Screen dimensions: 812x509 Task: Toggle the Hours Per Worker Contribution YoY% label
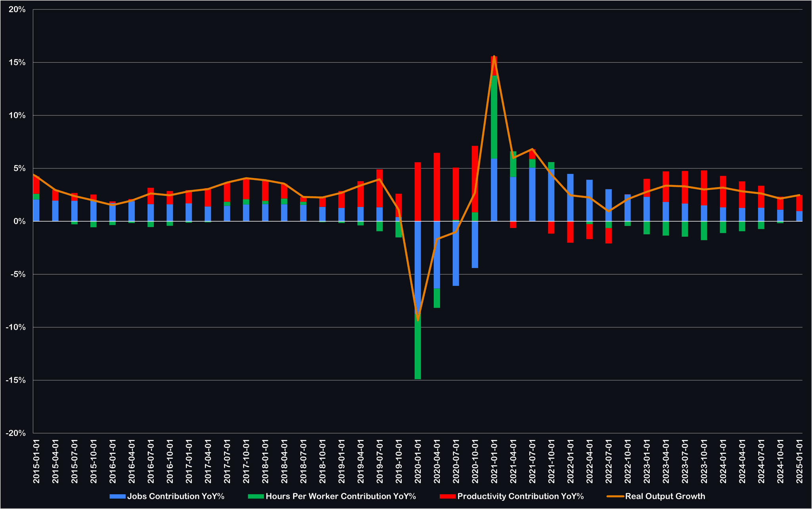pyautogui.click(x=341, y=496)
